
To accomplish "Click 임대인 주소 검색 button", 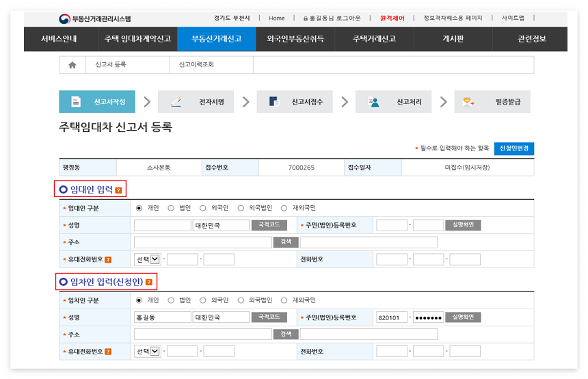I will coord(286,242).
